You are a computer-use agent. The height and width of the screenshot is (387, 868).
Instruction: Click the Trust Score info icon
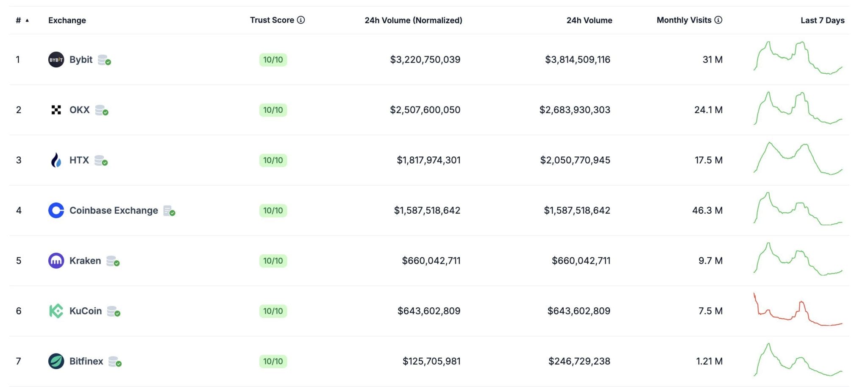301,20
